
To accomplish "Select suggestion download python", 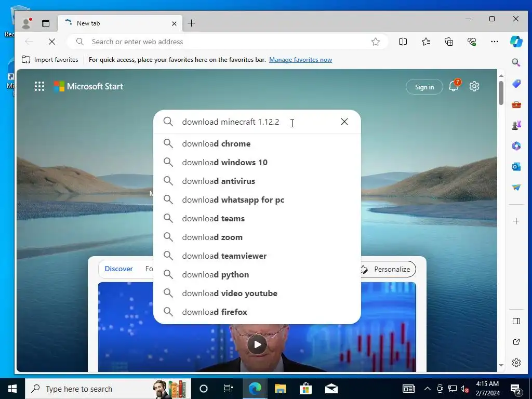I will [x=257, y=274].
